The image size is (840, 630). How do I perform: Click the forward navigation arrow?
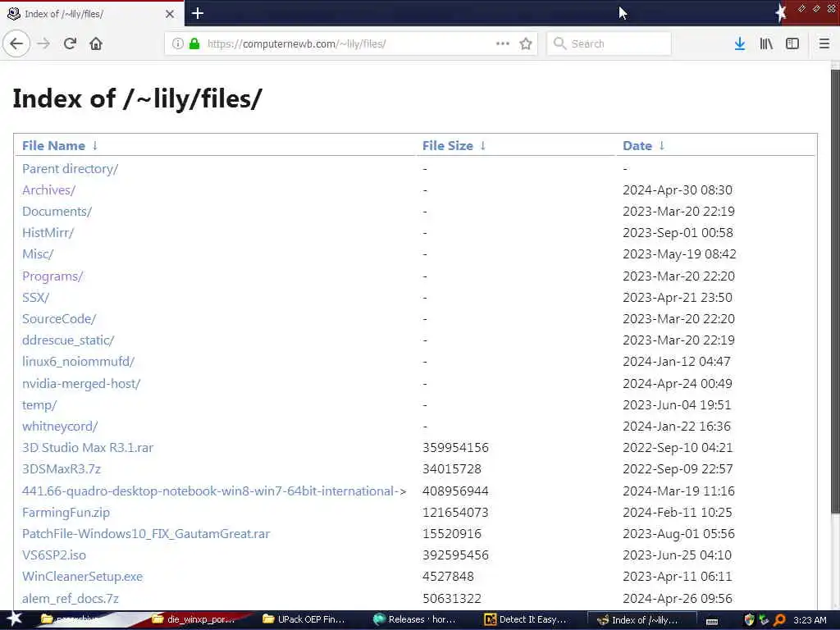point(44,43)
